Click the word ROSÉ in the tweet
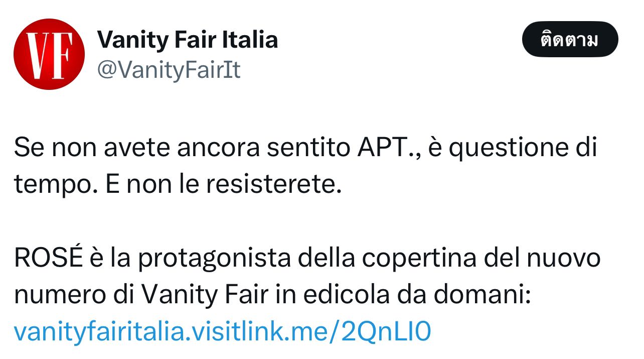This screenshot has height=359, width=644. [48, 258]
